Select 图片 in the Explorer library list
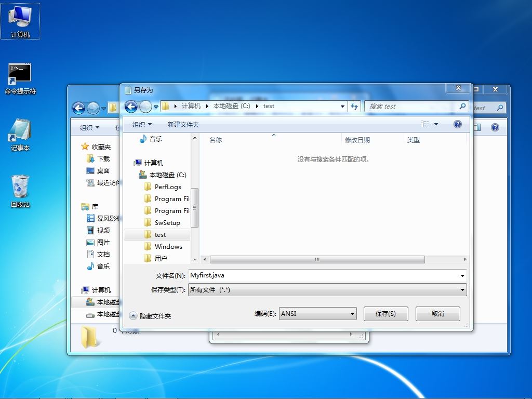The width and height of the screenshot is (532, 399). (x=98, y=242)
